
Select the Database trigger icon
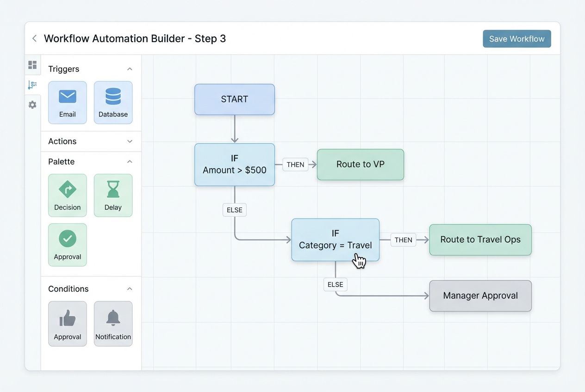tap(113, 102)
